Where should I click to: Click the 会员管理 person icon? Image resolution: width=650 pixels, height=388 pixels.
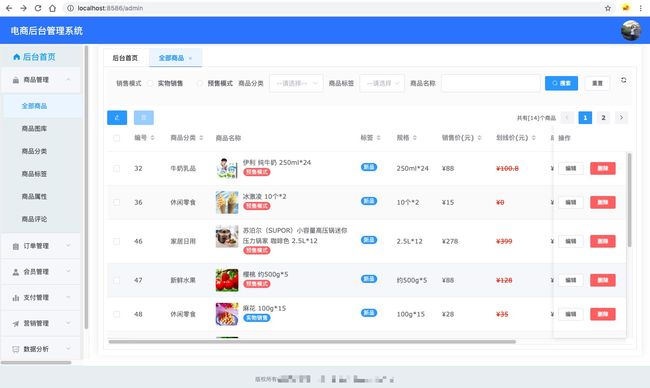[16, 272]
